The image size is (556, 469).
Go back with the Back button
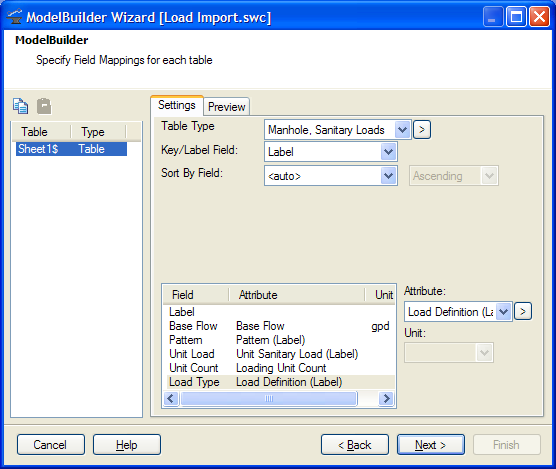355,445
